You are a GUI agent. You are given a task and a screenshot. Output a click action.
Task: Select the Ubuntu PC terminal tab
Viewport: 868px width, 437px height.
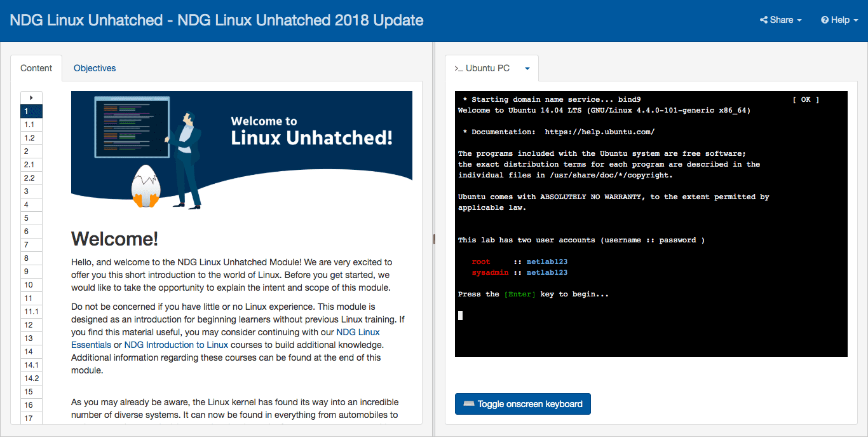pyautogui.click(x=482, y=68)
